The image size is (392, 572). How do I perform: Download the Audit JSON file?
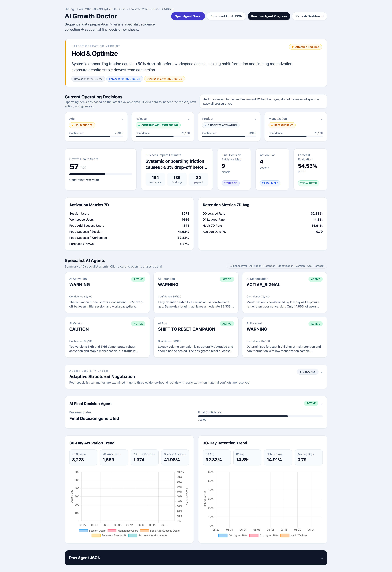pyautogui.click(x=226, y=16)
